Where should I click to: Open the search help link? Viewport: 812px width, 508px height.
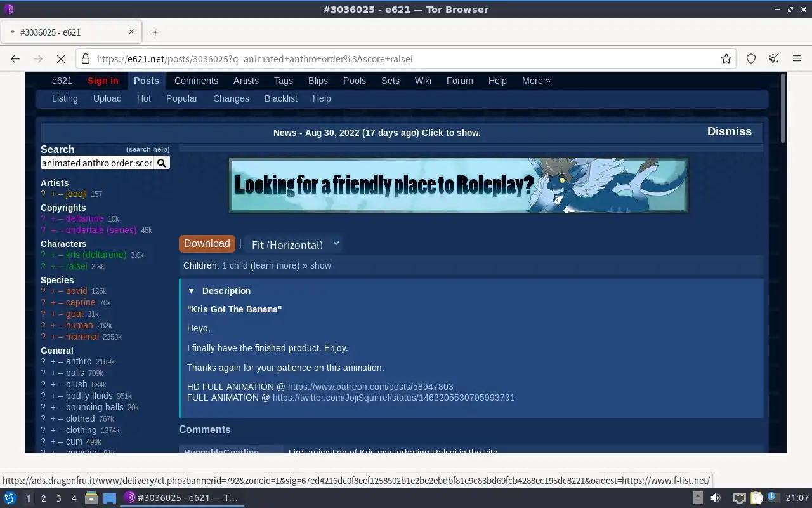click(x=148, y=149)
